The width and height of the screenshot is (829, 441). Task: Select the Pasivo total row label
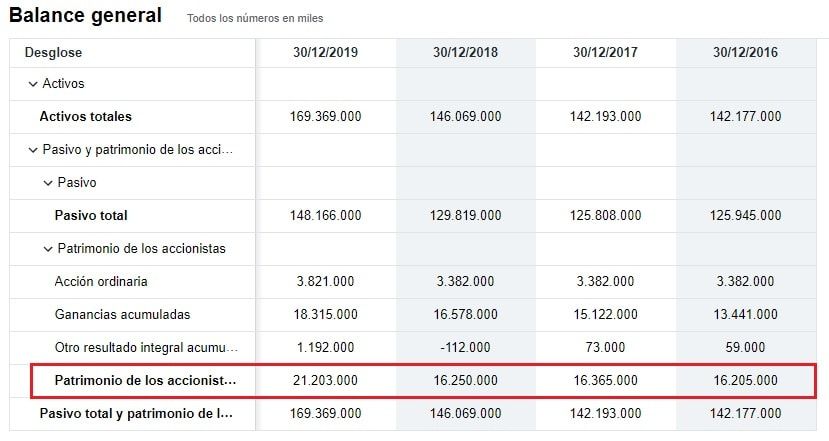[91, 215]
